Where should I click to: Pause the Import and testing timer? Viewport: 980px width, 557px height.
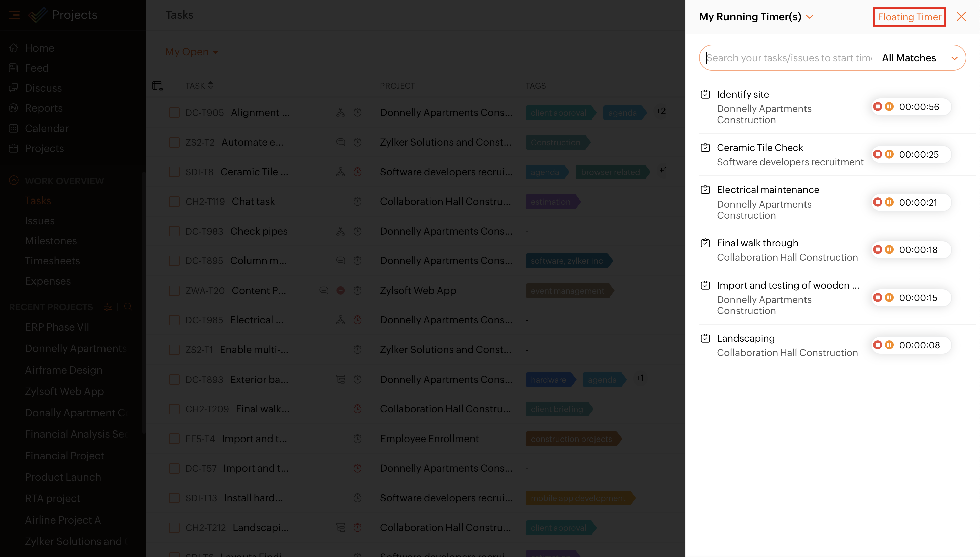[889, 297]
